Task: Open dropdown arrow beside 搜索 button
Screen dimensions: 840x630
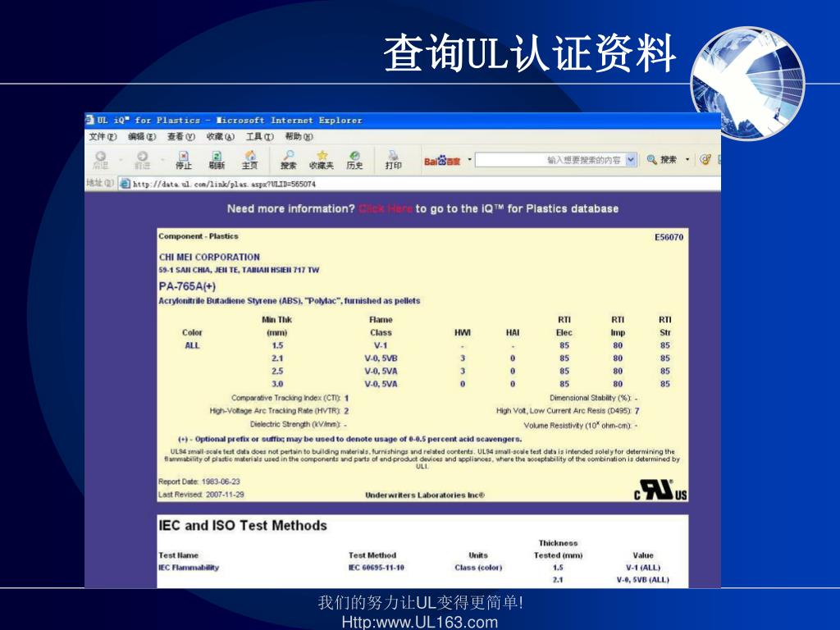Action: point(687,160)
